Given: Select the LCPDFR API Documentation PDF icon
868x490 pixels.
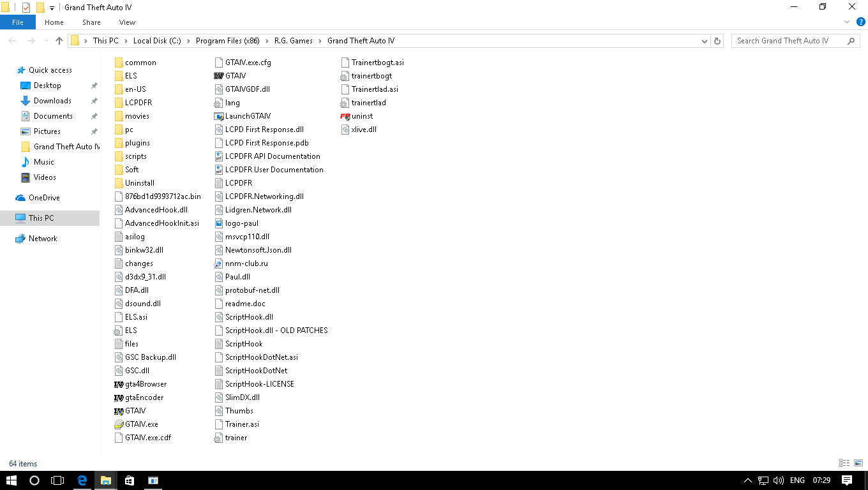Looking at the screenshot, I should [219, 156].
